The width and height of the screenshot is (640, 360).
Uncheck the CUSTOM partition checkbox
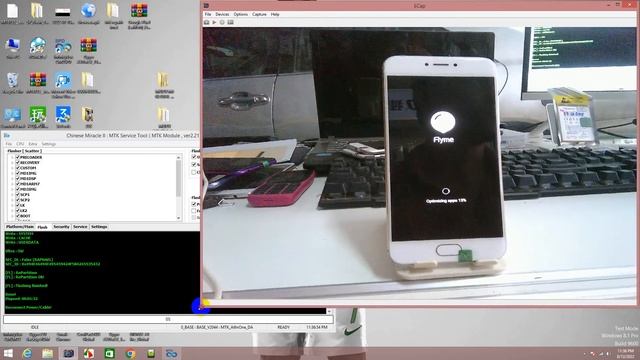point(18,168)
